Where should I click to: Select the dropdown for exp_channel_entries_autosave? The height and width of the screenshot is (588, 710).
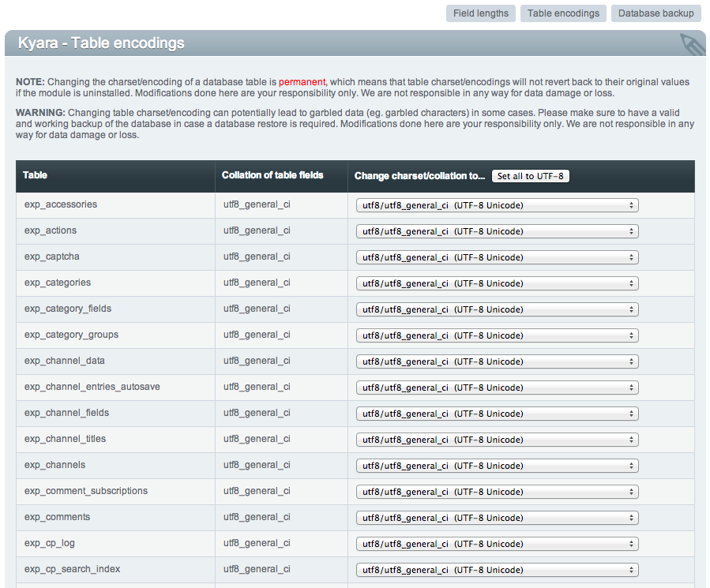[x=498, y=388]
